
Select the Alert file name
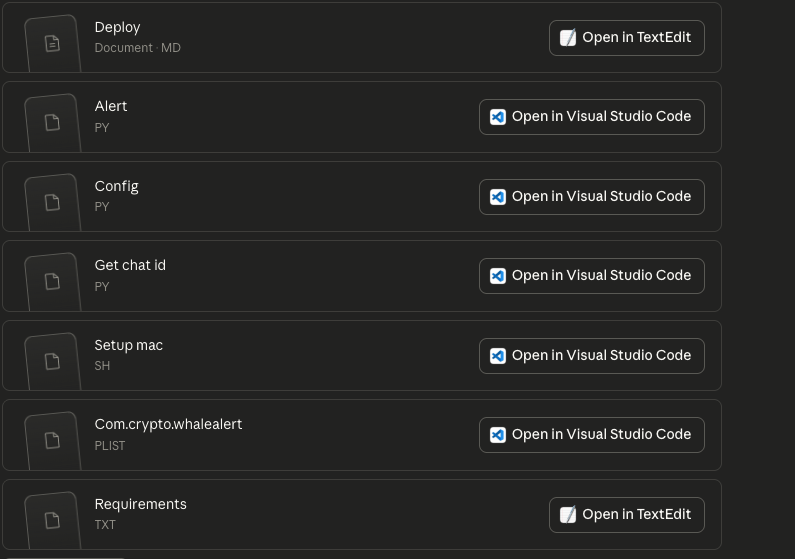tap(111, 107)
